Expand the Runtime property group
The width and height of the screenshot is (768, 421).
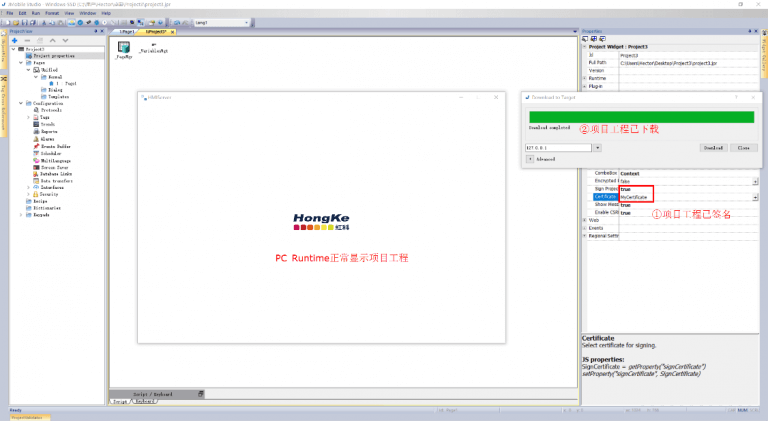[x=584, y=79]
